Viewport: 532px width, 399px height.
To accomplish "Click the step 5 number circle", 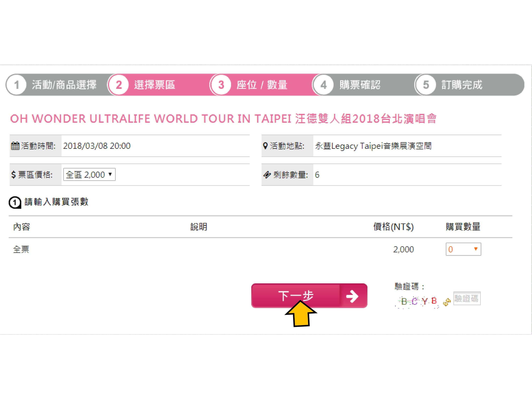I will click(426, 85).
